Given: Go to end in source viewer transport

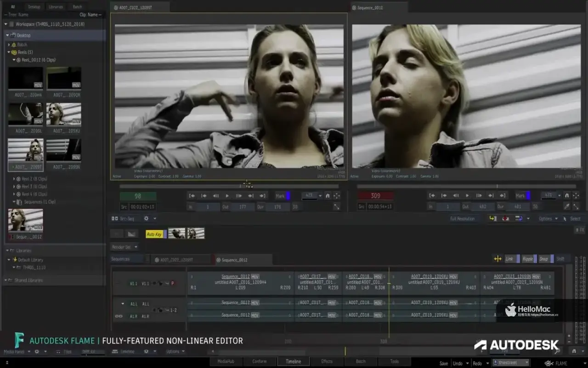Looking at the screenshot, I should pyautogui.click(x=262, y=195).
